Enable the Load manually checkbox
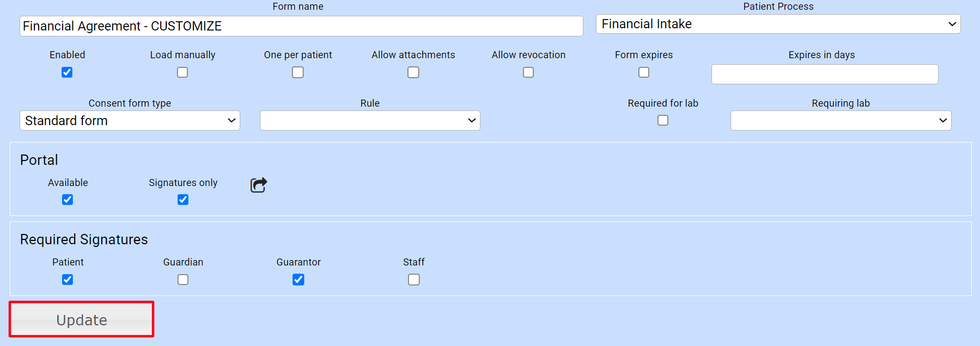 (x=182, y=72)
